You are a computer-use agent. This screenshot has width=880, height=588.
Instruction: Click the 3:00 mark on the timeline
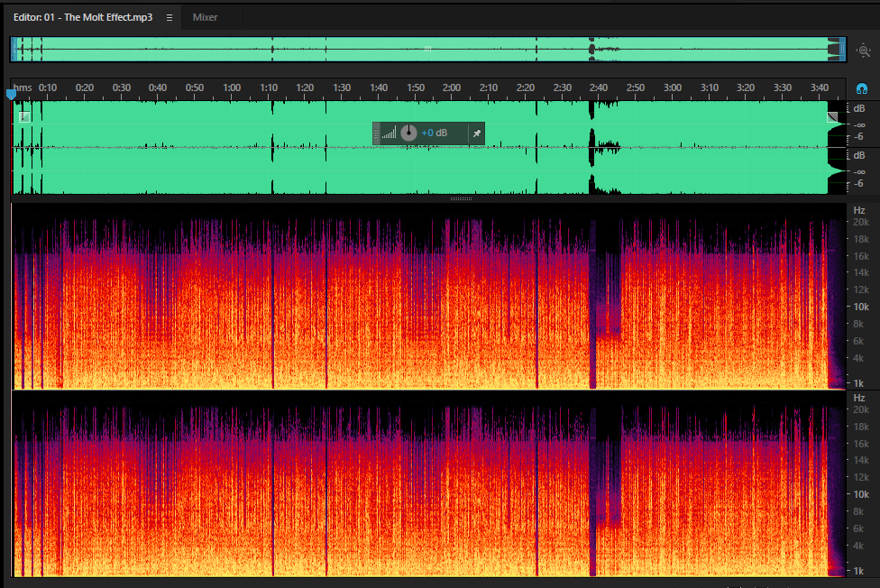pyautogui.click(x=673, y=87)
